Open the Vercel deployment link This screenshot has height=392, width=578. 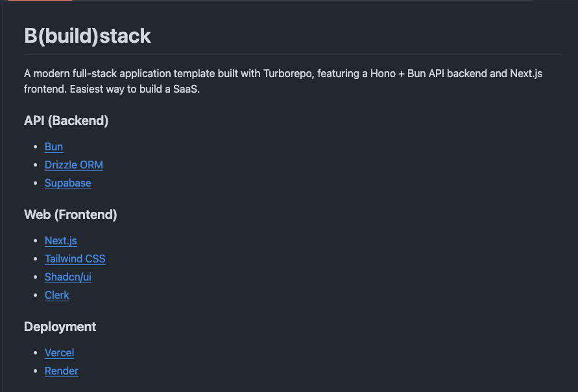[x=59, y=352]
